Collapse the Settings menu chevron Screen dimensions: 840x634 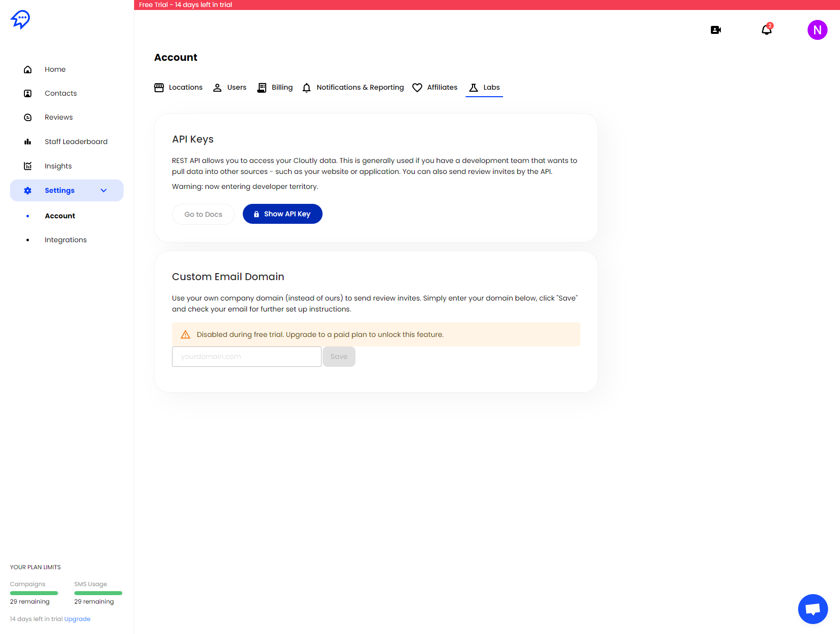point(104,190)
